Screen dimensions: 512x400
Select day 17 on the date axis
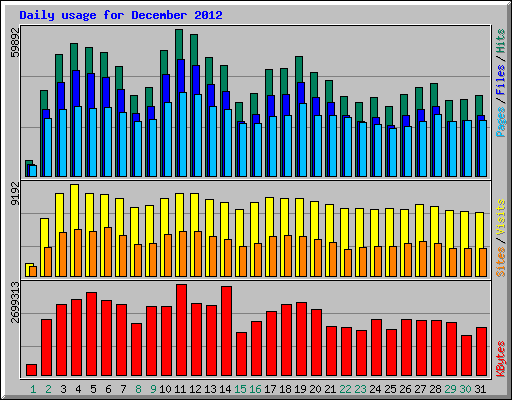tap(270, 389)
